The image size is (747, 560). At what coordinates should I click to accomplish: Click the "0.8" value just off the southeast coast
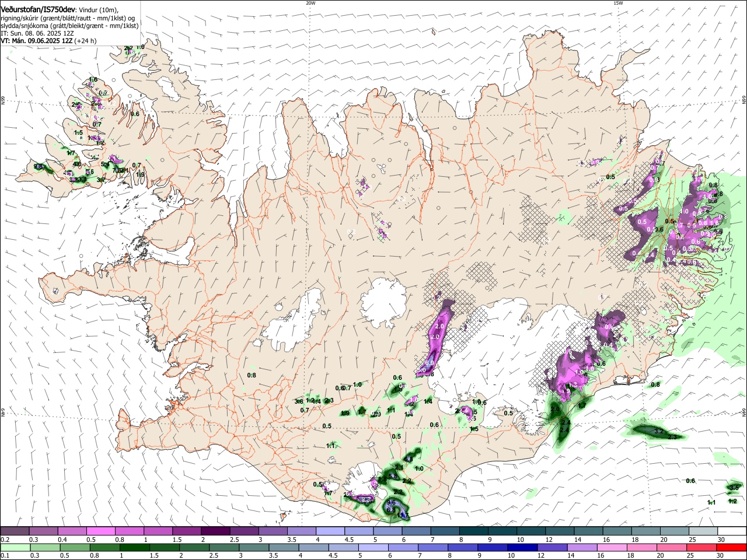[655, 384]
